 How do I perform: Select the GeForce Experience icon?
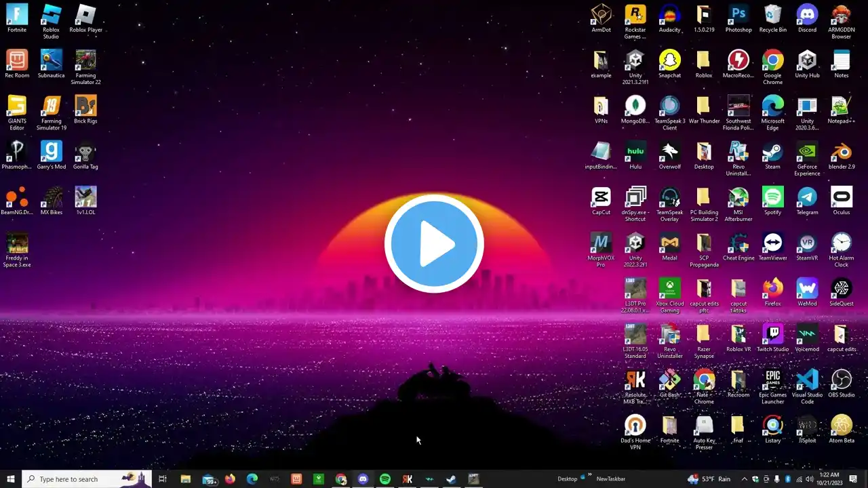(807, 157)
